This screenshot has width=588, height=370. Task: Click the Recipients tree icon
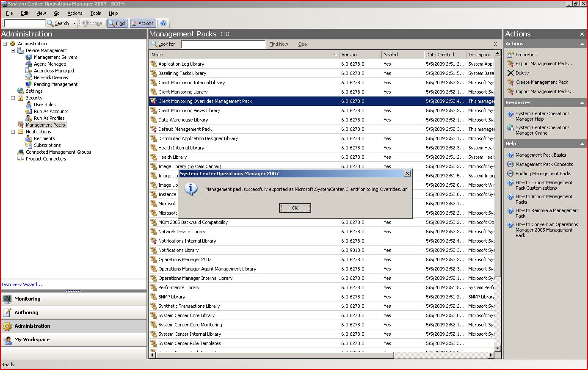coord(29,138)
